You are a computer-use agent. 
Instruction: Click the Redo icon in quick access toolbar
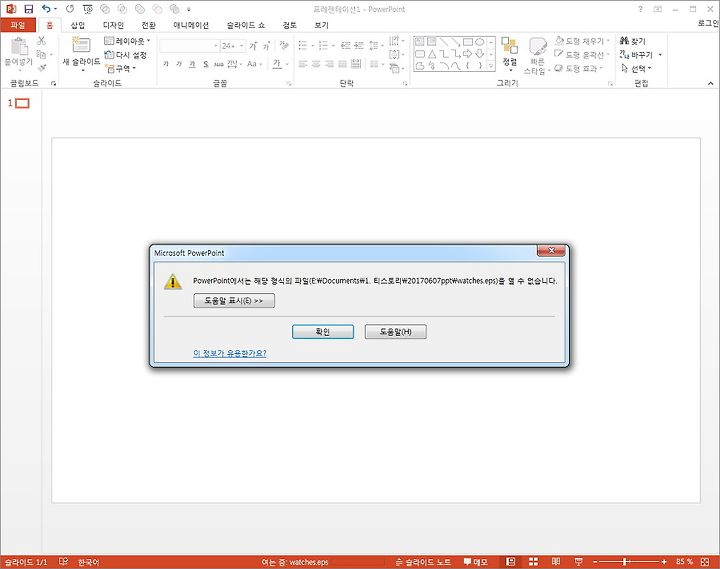[x=70, y=9]
